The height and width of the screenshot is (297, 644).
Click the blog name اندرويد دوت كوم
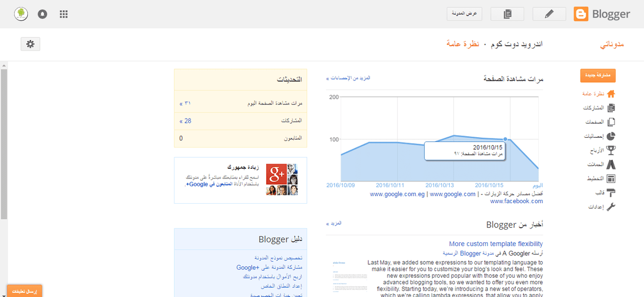pyautogui.click(x=516, y=44)
